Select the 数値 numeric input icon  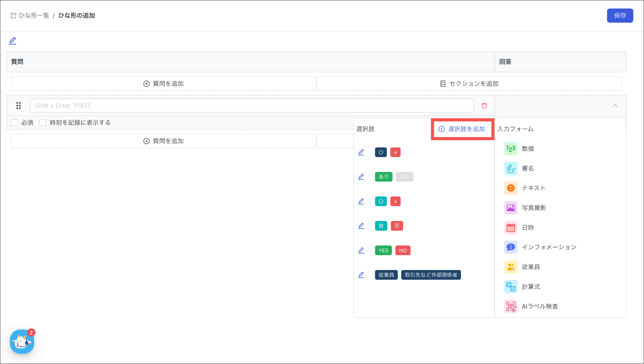(x=511, y=149)
